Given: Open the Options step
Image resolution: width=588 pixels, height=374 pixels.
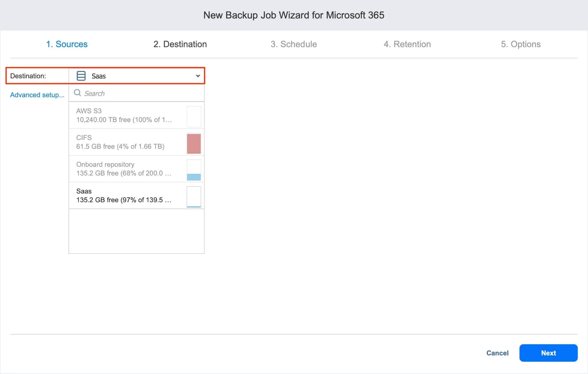Looking at the screenshot, I should (x=521, y=44).
